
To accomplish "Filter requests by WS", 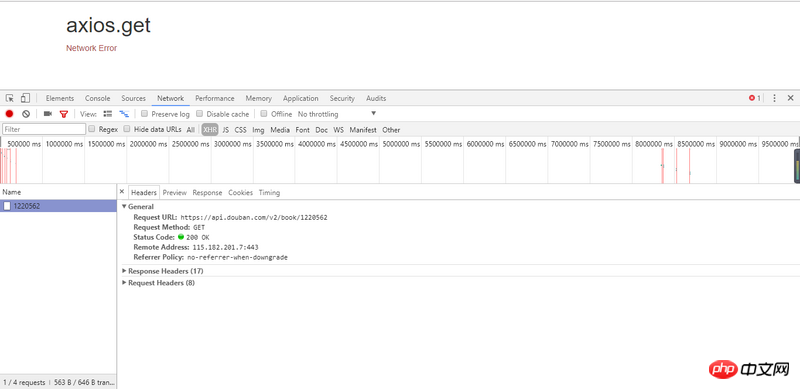I will click(x=339, y=130).
